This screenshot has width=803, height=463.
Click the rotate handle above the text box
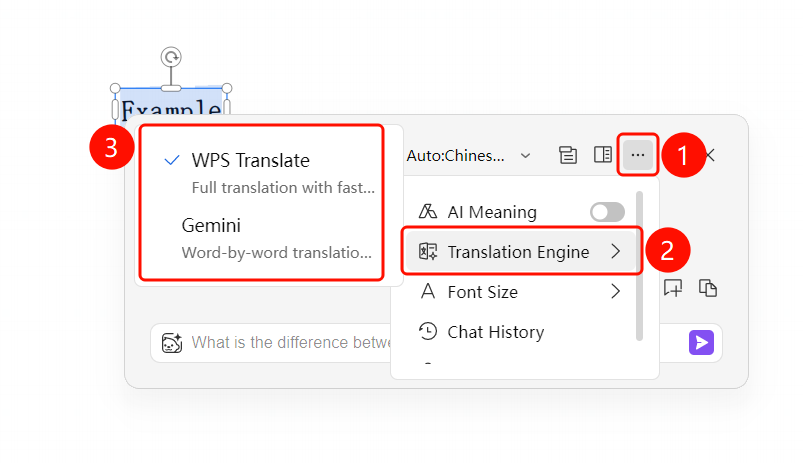click(171, 57)
